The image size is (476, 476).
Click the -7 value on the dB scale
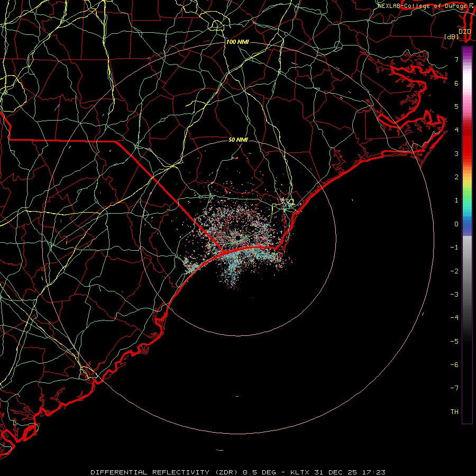pos(454,388)
